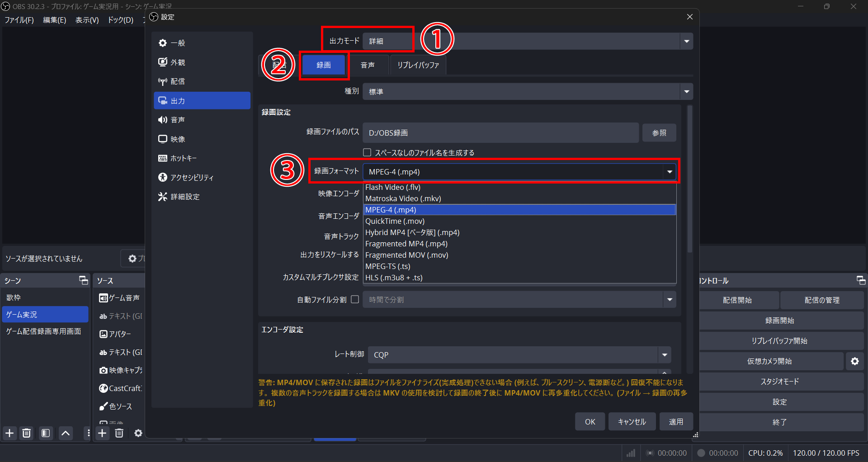Open the ドック(D) menu
The image size is (868, 462).
tap(121, 20)
